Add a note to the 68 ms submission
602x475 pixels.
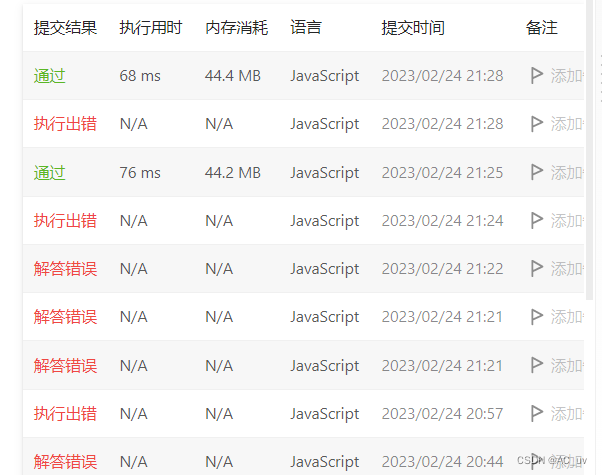(x=567, y=76)
